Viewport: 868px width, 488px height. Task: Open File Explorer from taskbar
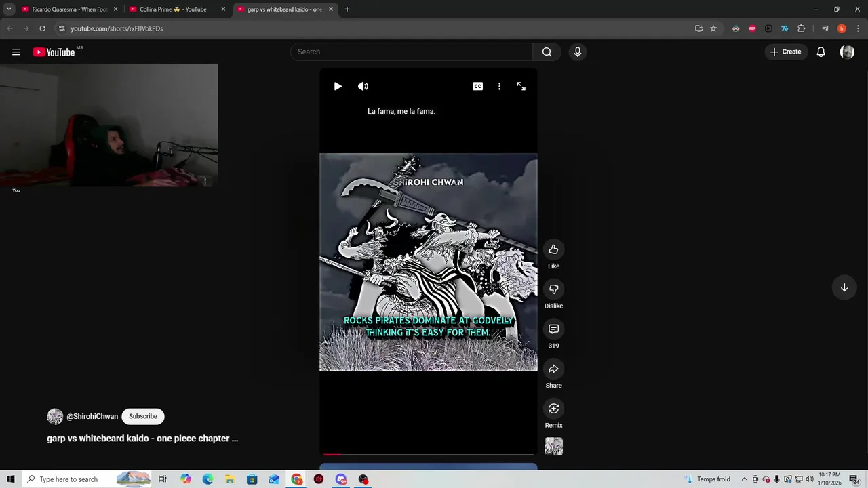(x=230, y=479)
